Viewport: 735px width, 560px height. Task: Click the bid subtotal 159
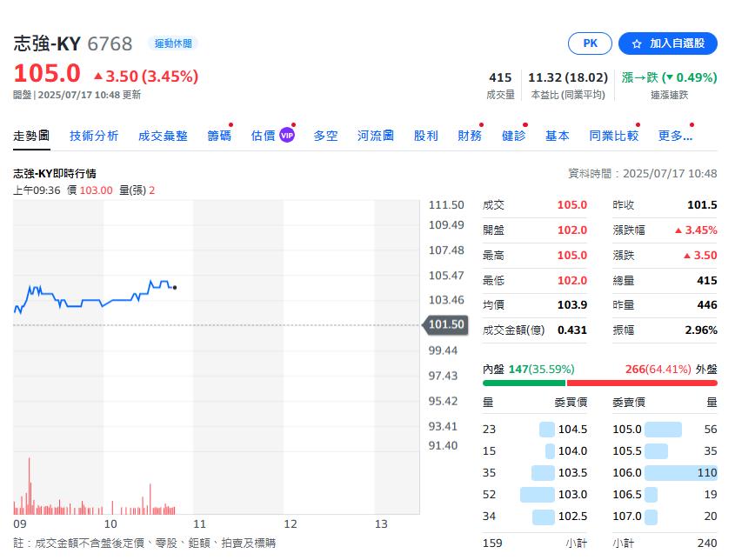[492, 543]
